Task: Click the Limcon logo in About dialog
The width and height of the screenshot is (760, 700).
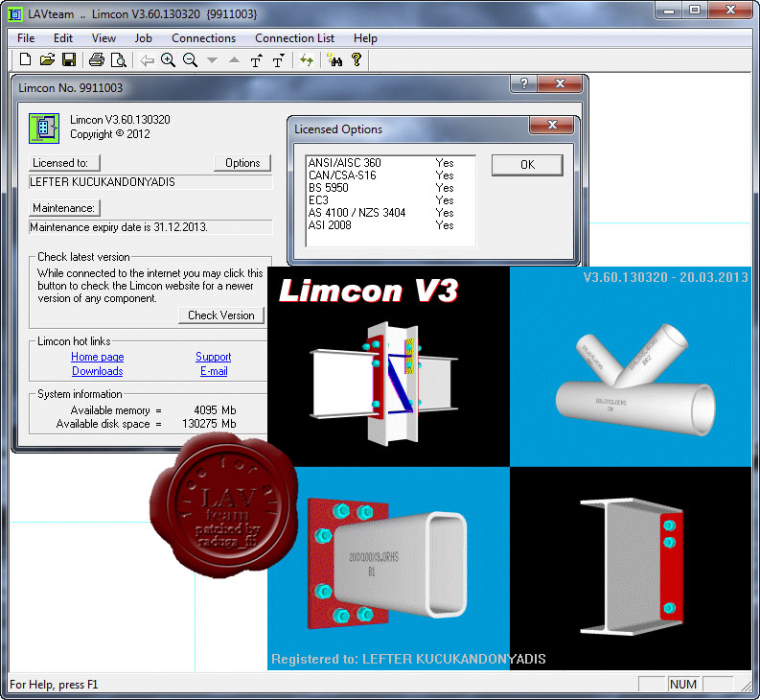Action: click(44, 128)
